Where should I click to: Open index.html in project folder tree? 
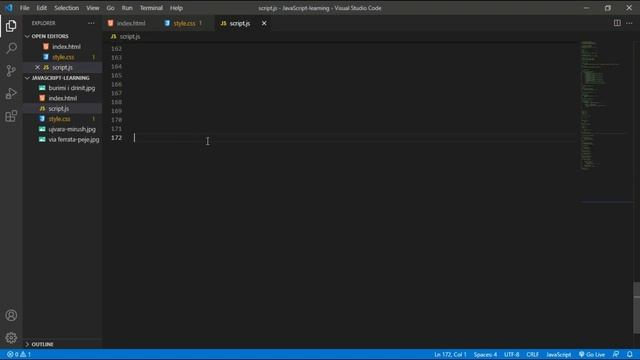pos(62,98)
